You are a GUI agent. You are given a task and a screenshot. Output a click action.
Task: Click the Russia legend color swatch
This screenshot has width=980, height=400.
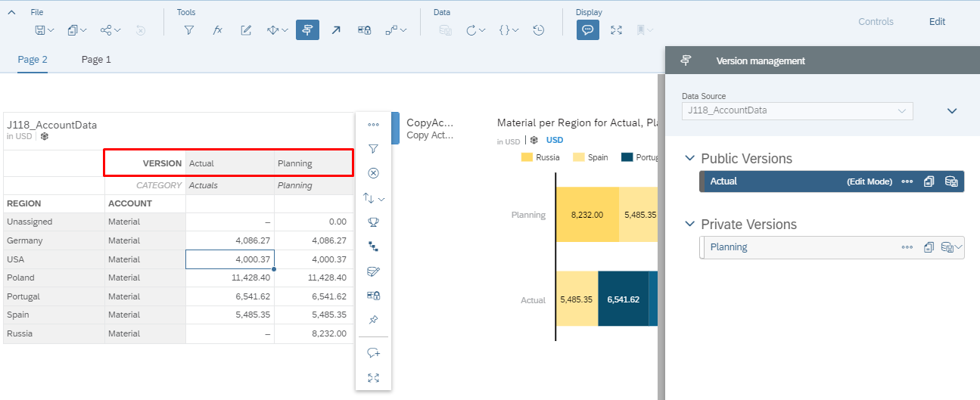coord(527,157)
